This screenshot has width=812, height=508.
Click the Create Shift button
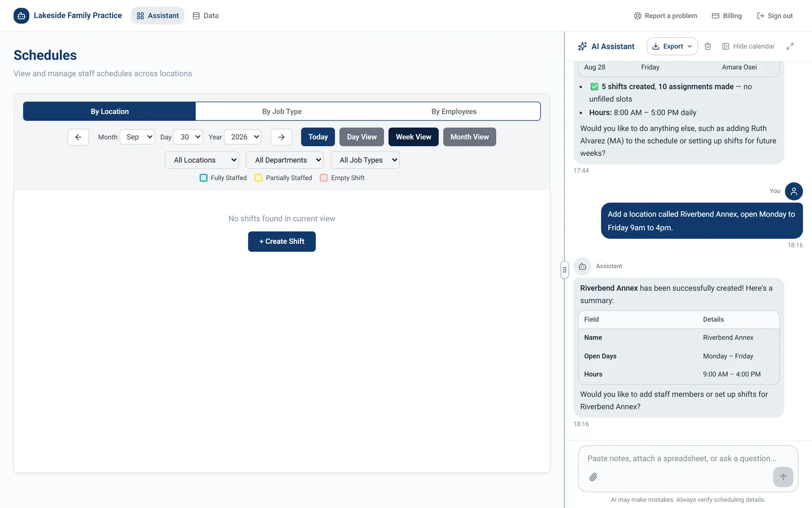coord(282,242)
